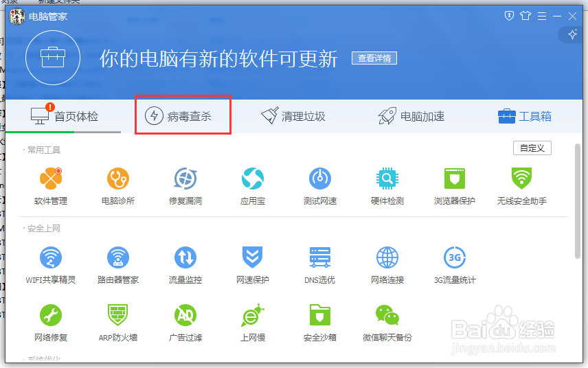Launch 网络修复 network repair tool
Viewport: 588px width, 368px height.
[51, 323]
